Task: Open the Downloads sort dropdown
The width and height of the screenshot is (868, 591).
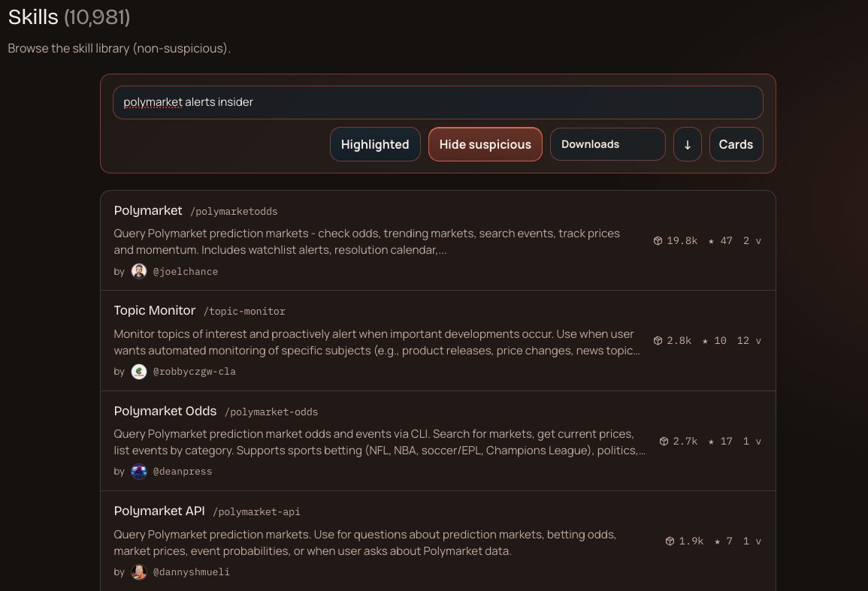Action: point(608,144)
